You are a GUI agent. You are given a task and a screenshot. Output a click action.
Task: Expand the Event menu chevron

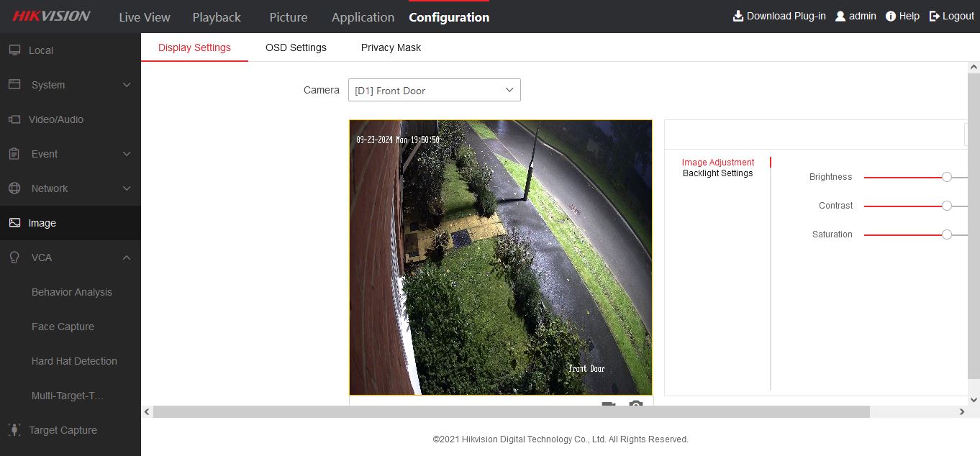[x=127, y=154]
